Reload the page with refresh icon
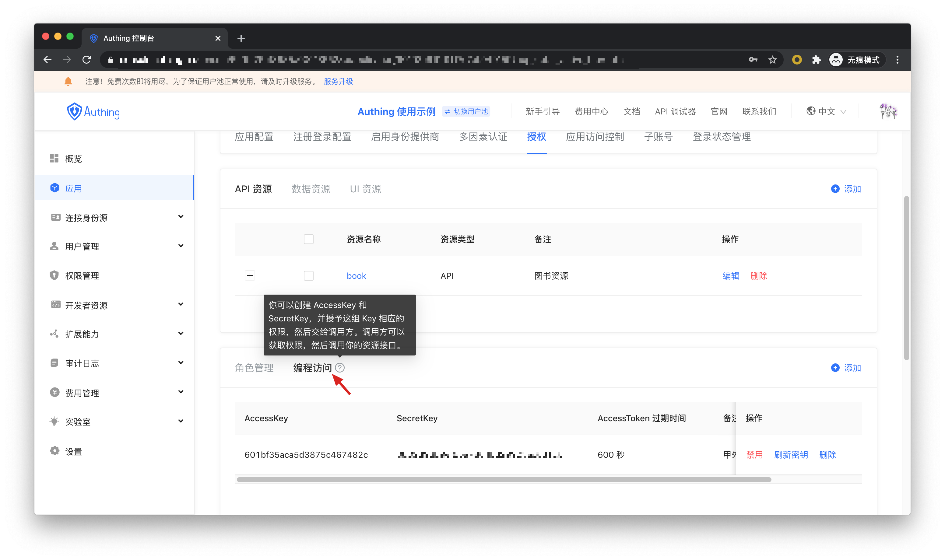The height and width of the screenshot is (560, 945). pos(87,60)
